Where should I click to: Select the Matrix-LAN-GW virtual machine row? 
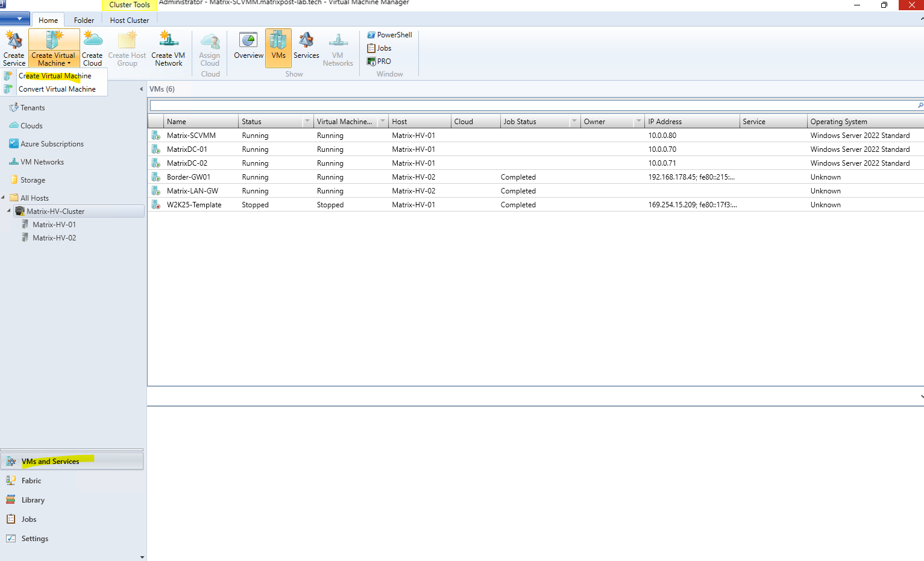click(536, 191)
